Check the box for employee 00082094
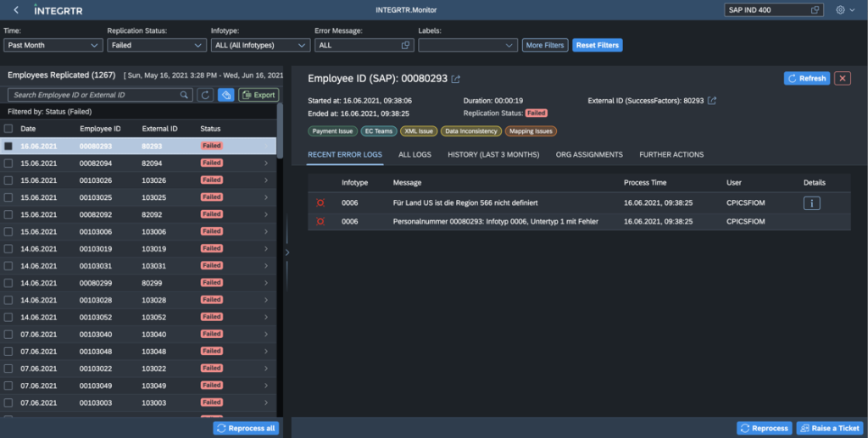This screenshot has height=438, width=868. click(8, 163)
